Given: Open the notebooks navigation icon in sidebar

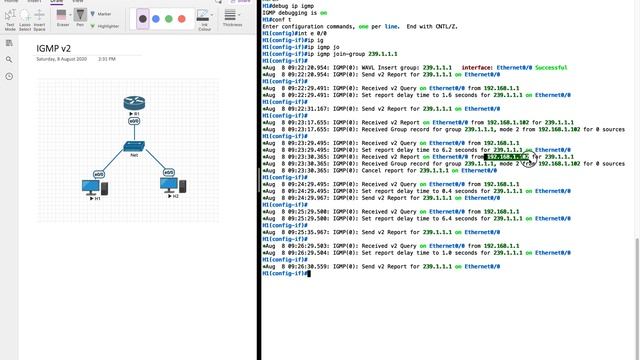Looking at the screenshot, I should [x=9, y=43].
